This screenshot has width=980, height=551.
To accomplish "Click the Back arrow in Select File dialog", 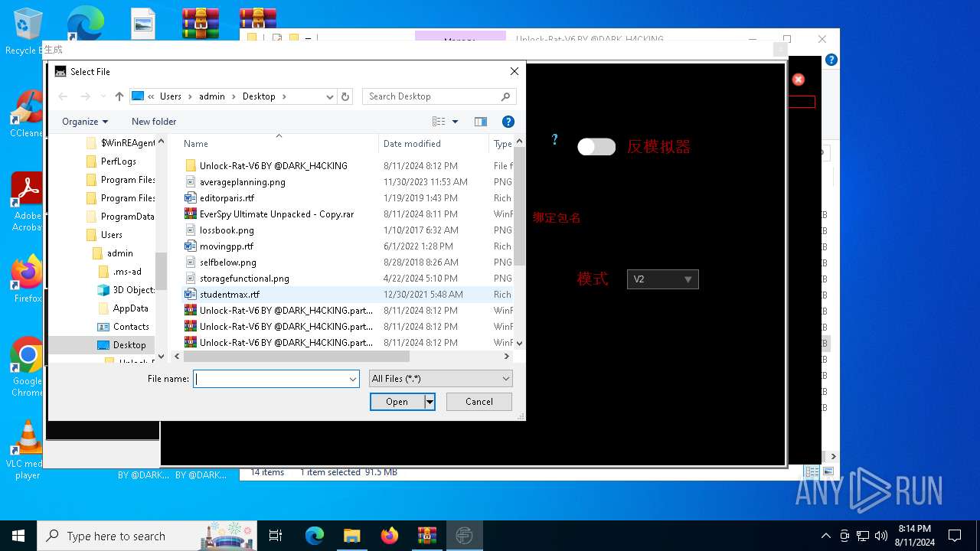I will 64,96.
